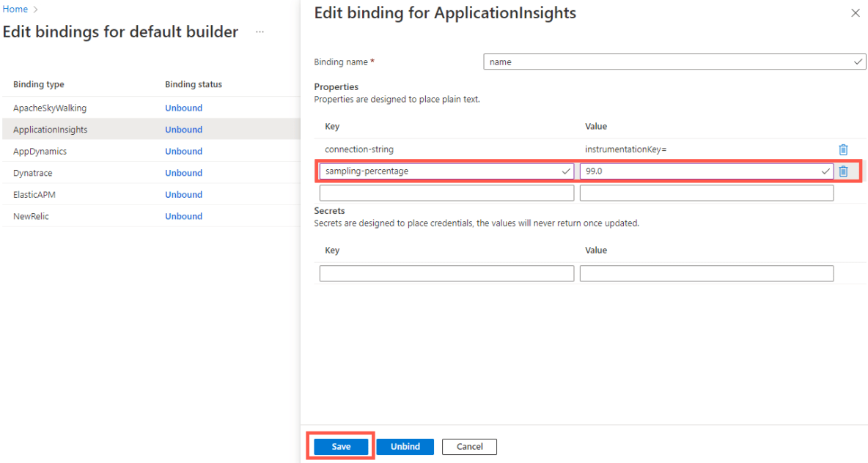Click the empty property Key input field
The image size is (868, 463).
tap(446, 192)
